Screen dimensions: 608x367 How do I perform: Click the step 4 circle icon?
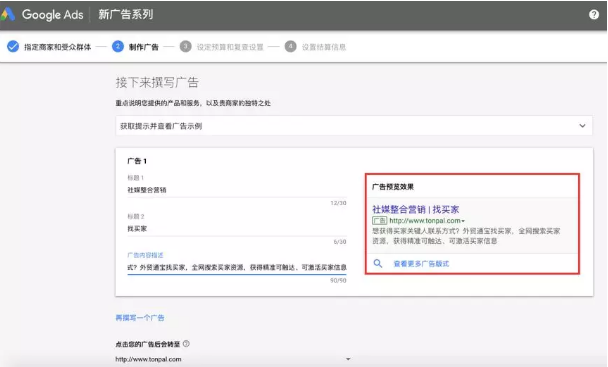290,47
